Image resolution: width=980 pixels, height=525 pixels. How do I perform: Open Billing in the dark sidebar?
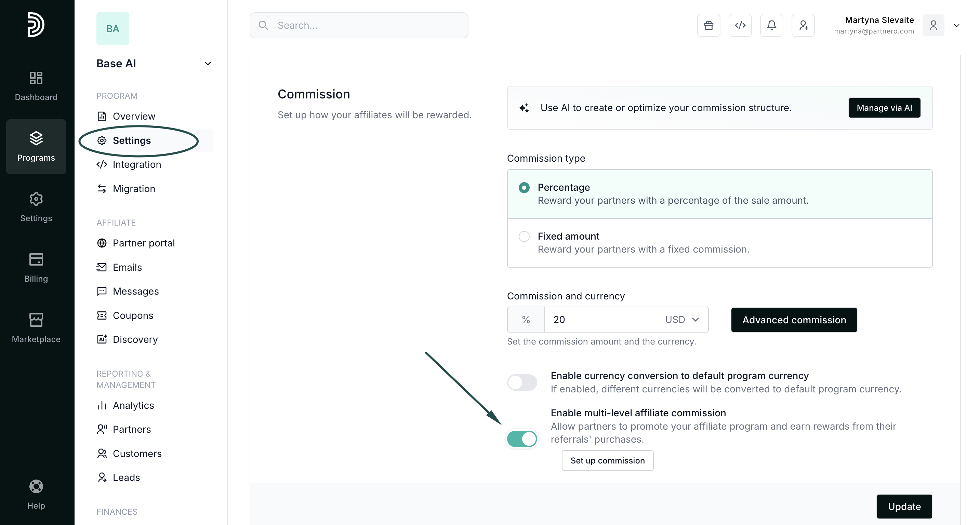coord(36,268)
